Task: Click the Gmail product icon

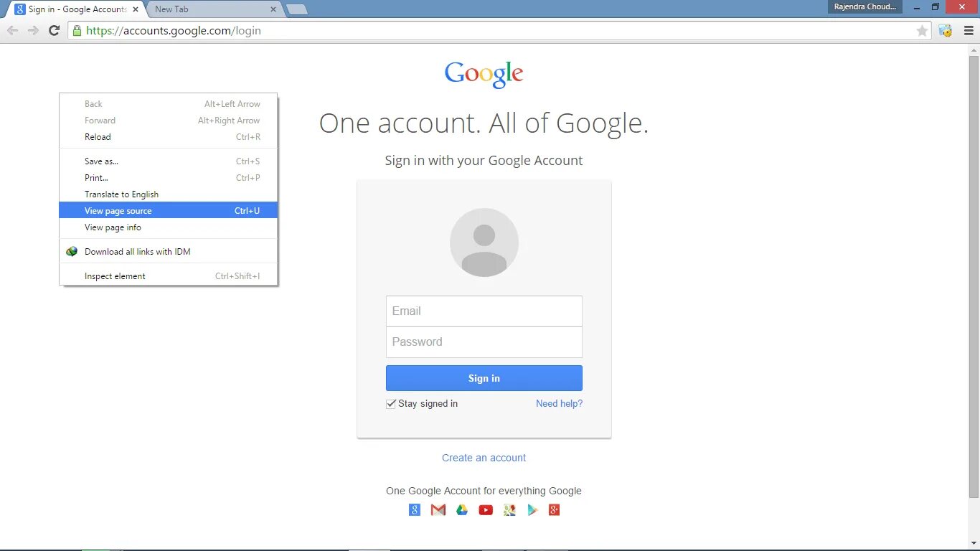Action: pos(438,510)
